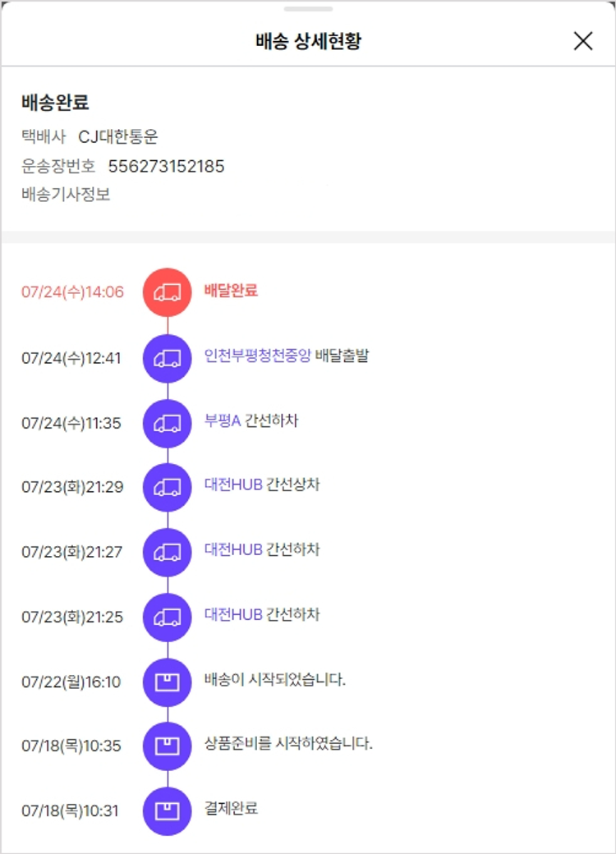Click the 07/24(수)14:06 timestamp
Screen dimensions: 616x854
pyautogui.click(x=72, y=292)
